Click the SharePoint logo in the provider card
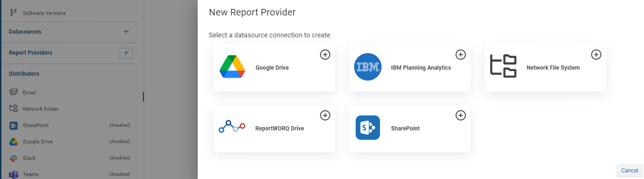Screen dimensions: 644x179 (x=368, y=128)
